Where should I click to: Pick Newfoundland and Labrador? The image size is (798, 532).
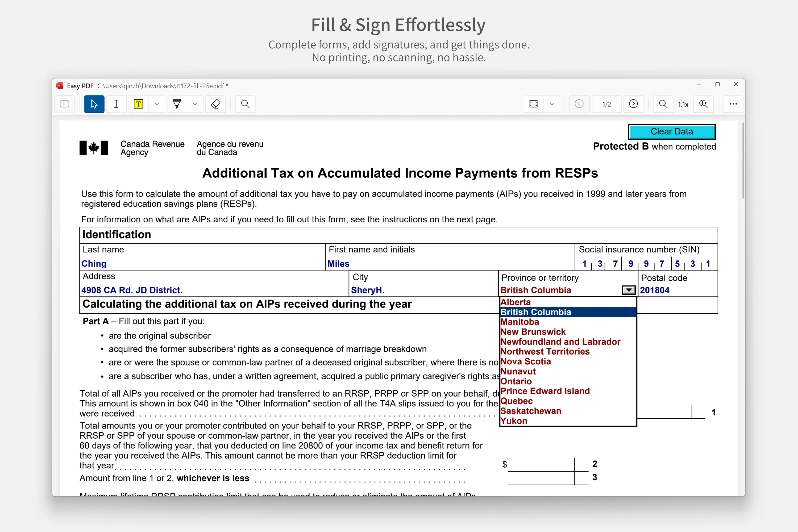568,342
